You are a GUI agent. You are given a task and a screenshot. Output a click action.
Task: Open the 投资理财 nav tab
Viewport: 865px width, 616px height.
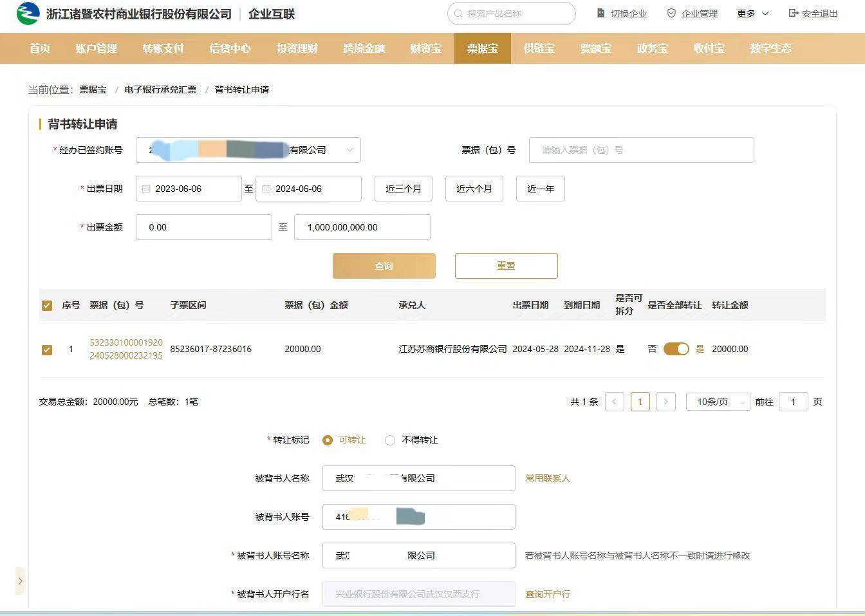click(x=297, y=48)
